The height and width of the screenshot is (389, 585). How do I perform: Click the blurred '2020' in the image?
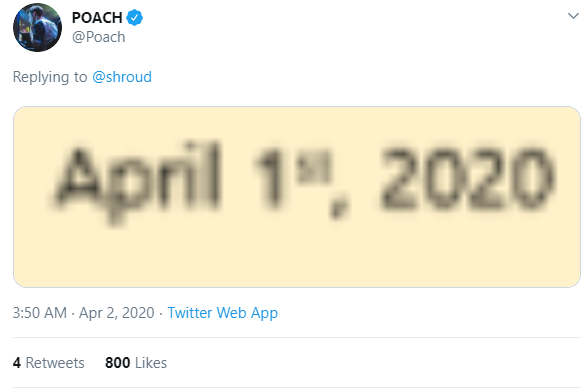pos(467,180)
